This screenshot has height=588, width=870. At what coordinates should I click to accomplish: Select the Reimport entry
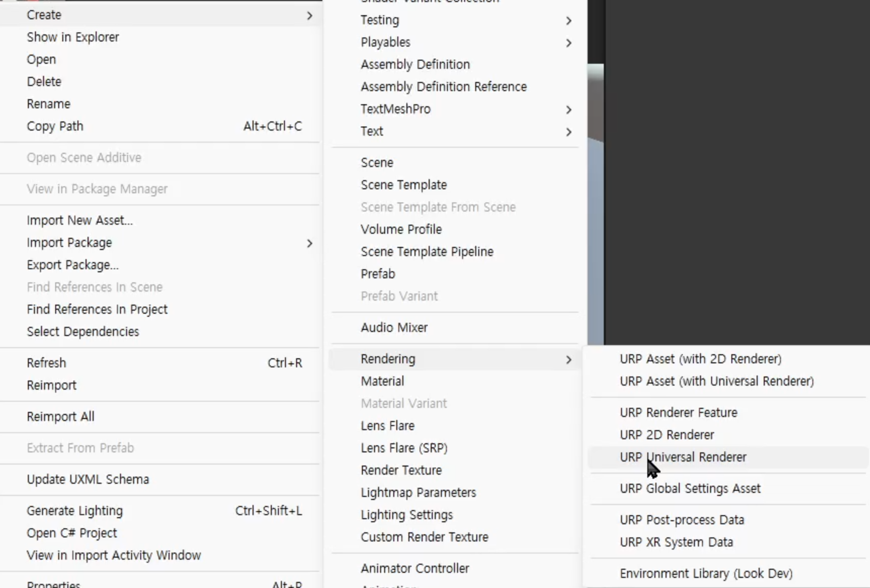tap(161, 386)
